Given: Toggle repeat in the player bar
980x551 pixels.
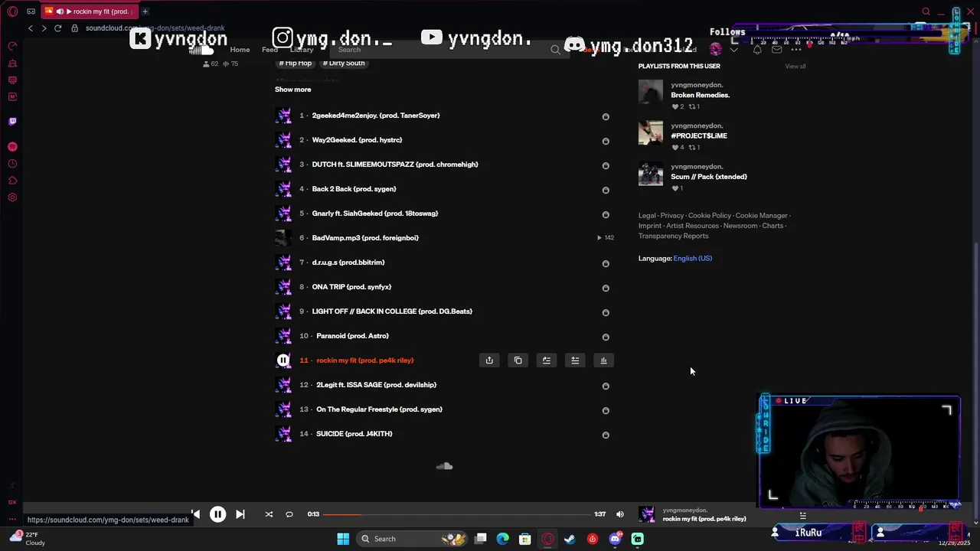Looking at the screenshot, I should 289,514.
